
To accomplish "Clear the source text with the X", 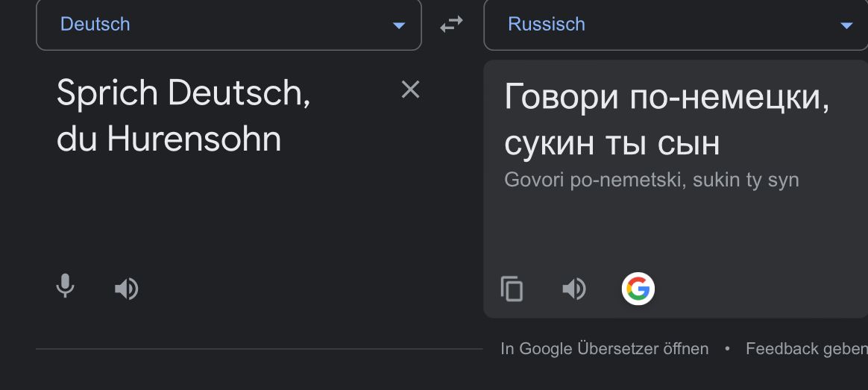I will click(410, 90).
